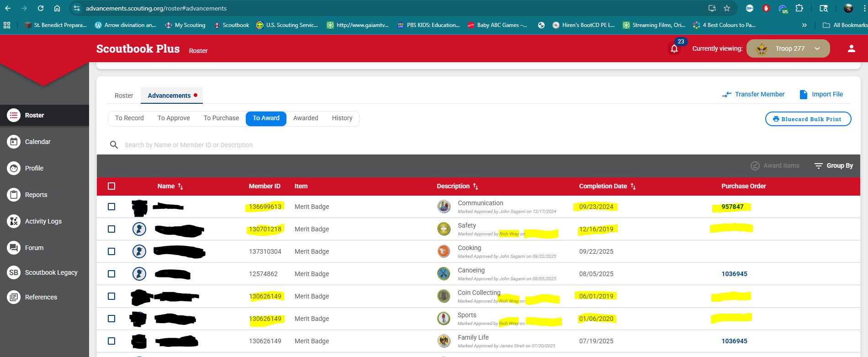Image resolution: width=868 pixels, height=357 pixels.
Task: Sort the table by Name arrows
Action: pyautogui.click(x=180, y=186)
